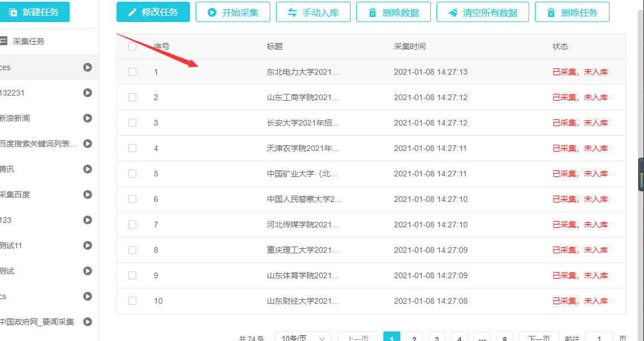Run the 采集百度 task play icon
This screenshot has height=341, width=644.
[x=88, y=195]
